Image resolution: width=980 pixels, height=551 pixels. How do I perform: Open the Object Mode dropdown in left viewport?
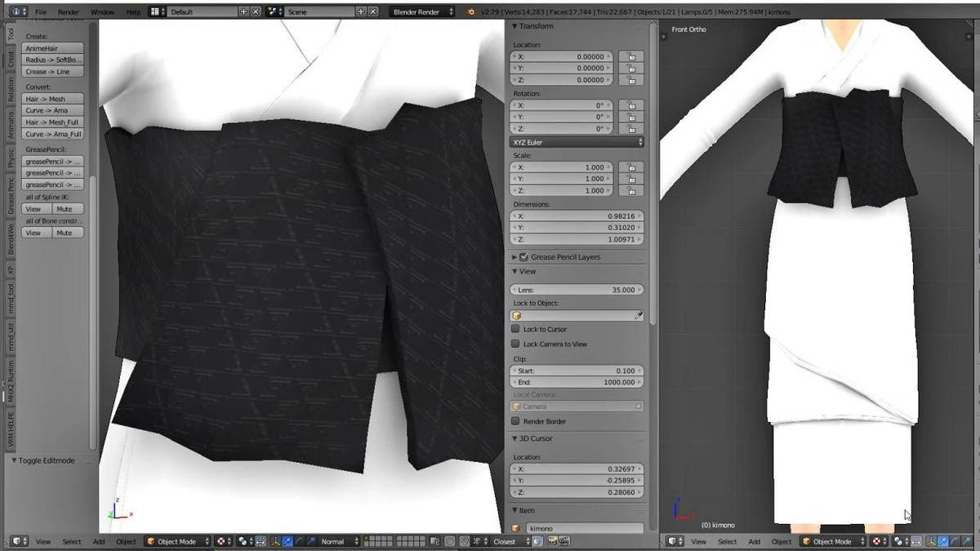point(177,541)
